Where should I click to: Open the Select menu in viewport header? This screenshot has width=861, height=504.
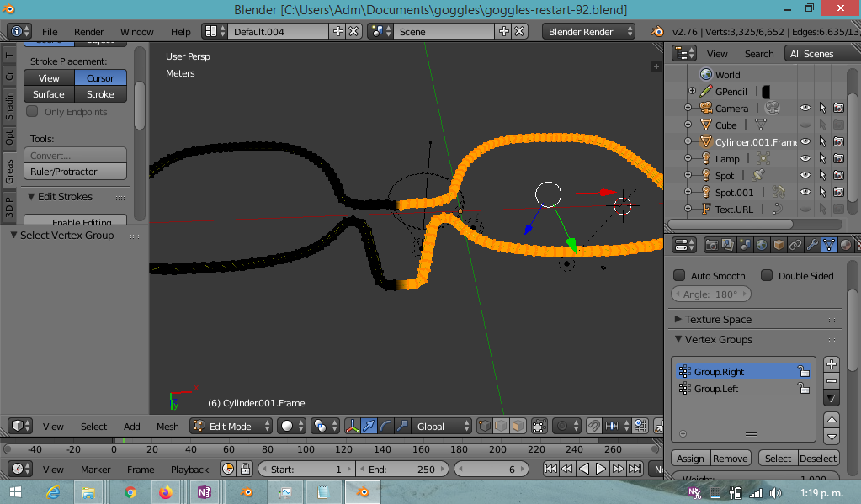[94, 427]
